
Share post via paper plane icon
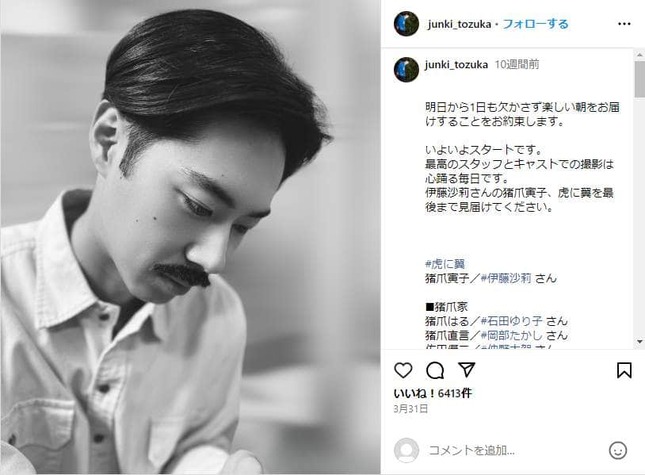point(466,370)
